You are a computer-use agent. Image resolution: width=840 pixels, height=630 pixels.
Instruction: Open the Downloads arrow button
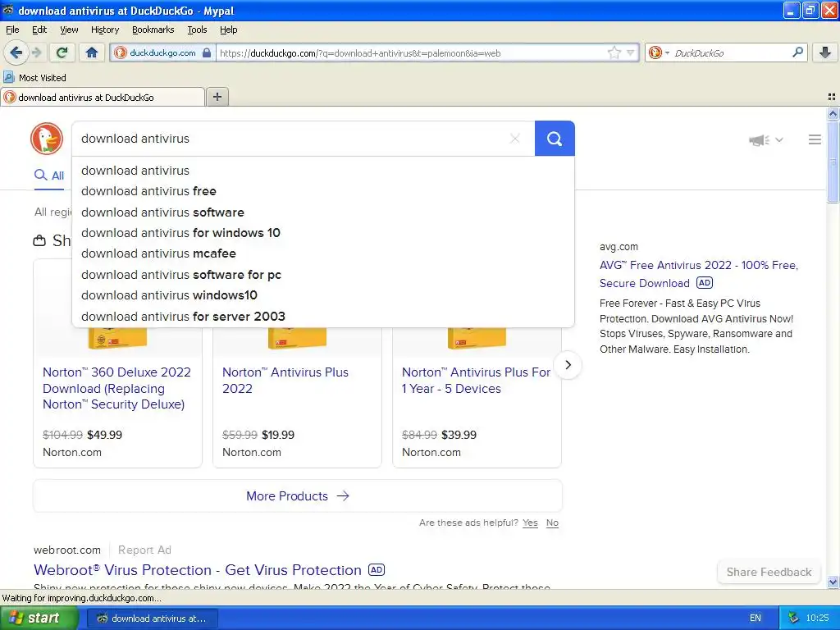(825, 52)
